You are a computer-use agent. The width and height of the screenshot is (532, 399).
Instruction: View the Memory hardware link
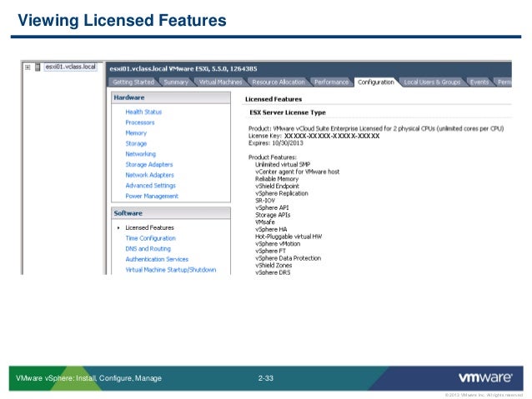click(136, 133)
